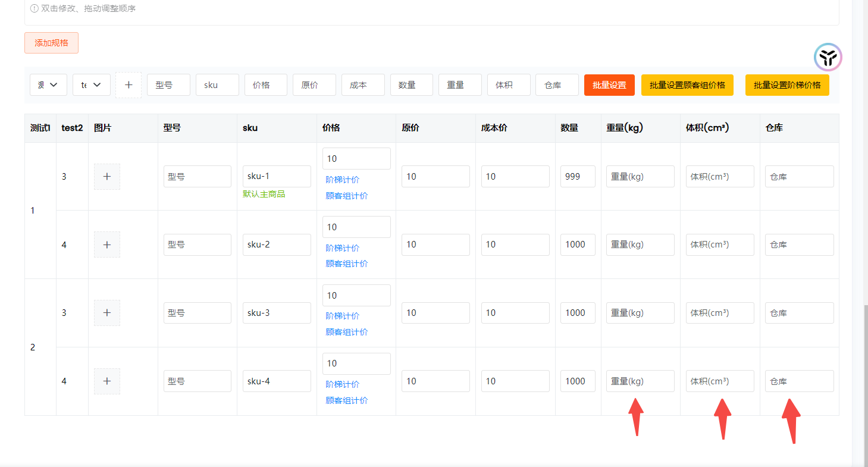Click the 添加规格 button
868x467 pixels.
[51, 43]
